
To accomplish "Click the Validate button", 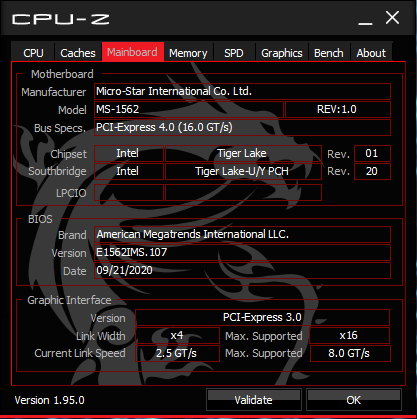I will click(x=254, y=399).
